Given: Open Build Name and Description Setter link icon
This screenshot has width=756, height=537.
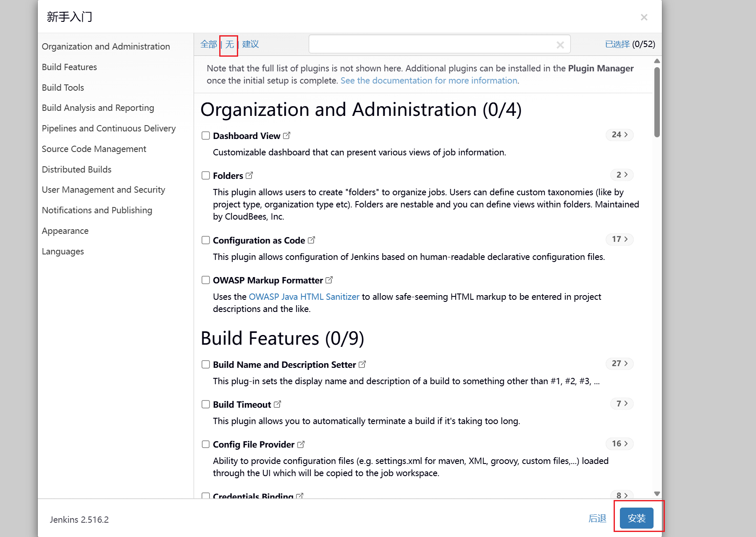Looking at the screenshot, I should point(362,364).
